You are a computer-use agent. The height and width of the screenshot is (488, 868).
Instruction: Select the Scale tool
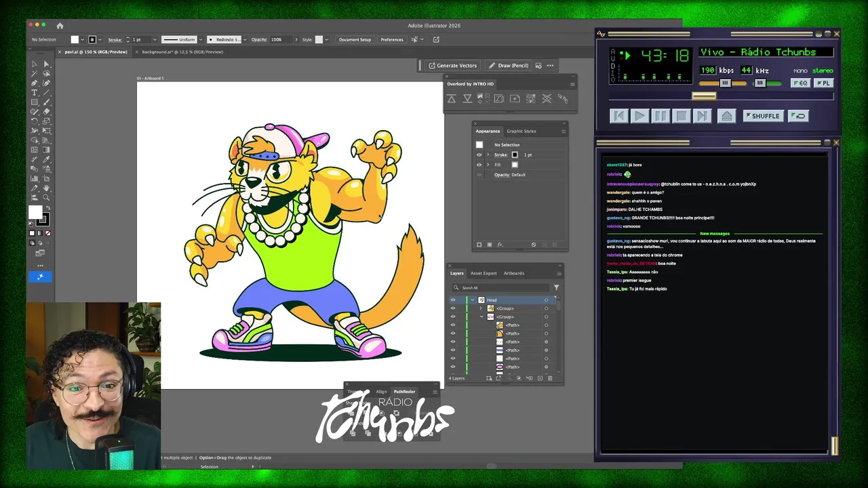[46, 121]
